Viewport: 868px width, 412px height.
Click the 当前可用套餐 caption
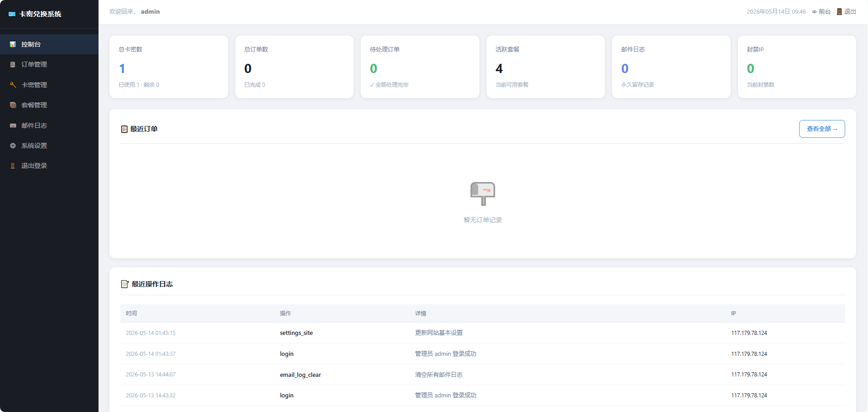512,85
